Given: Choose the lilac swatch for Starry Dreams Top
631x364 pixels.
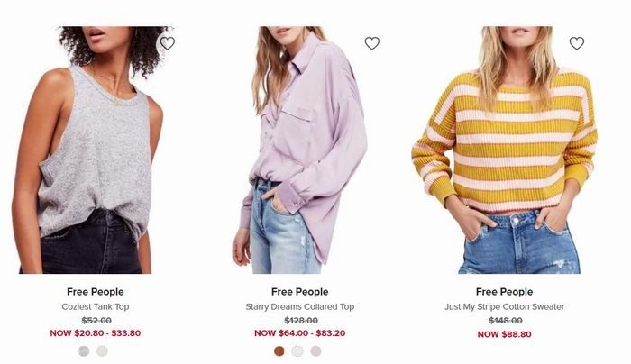Looking at the screenshot, I should (315, 351).
